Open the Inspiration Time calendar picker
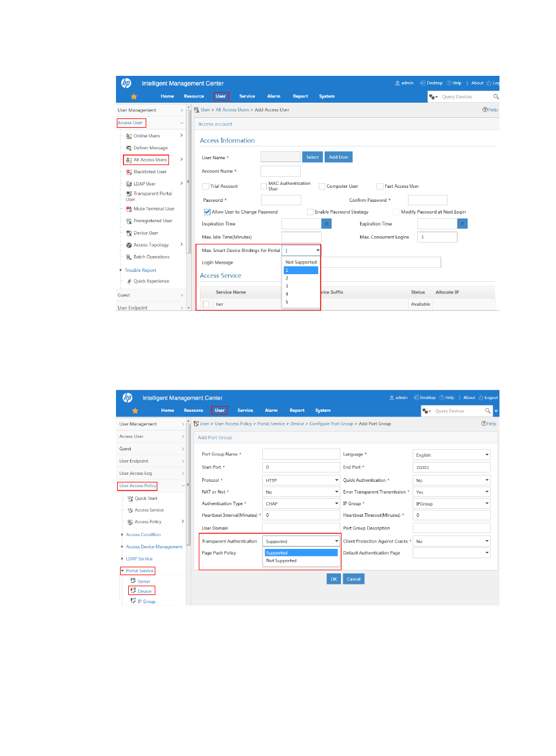The image size is (556, 756). coord(327,224)
